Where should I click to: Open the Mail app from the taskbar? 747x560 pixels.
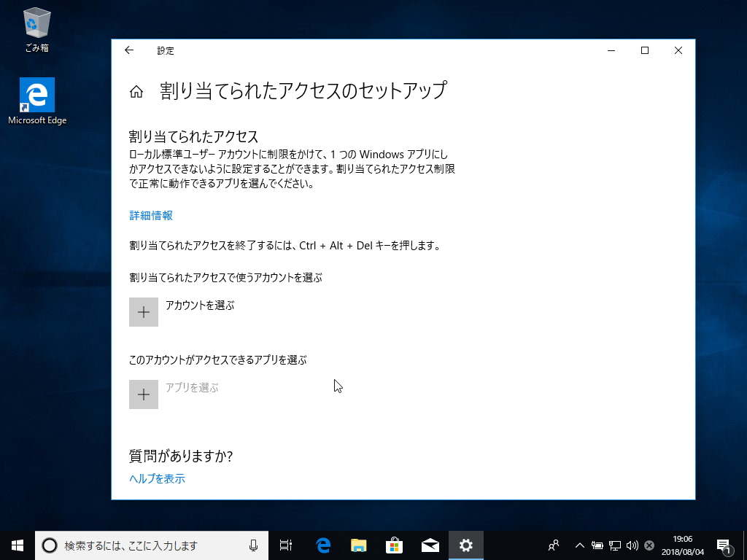tap(430, 545)
